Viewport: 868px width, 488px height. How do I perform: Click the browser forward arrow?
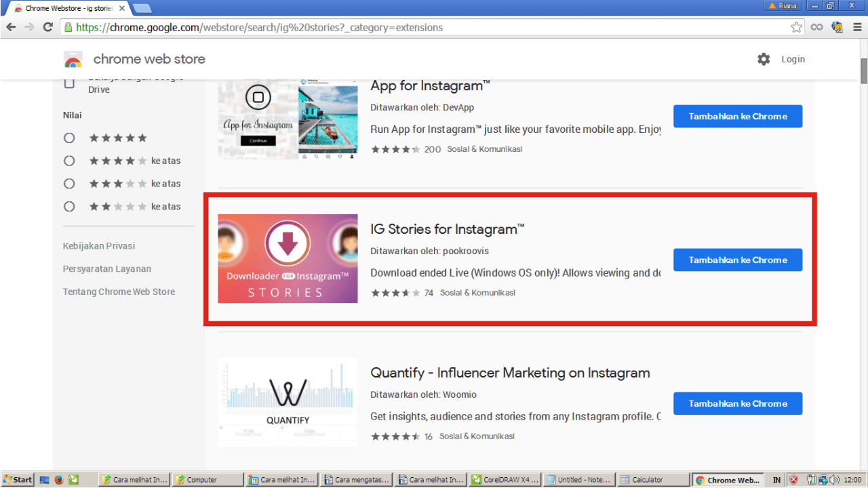[29, 27]
